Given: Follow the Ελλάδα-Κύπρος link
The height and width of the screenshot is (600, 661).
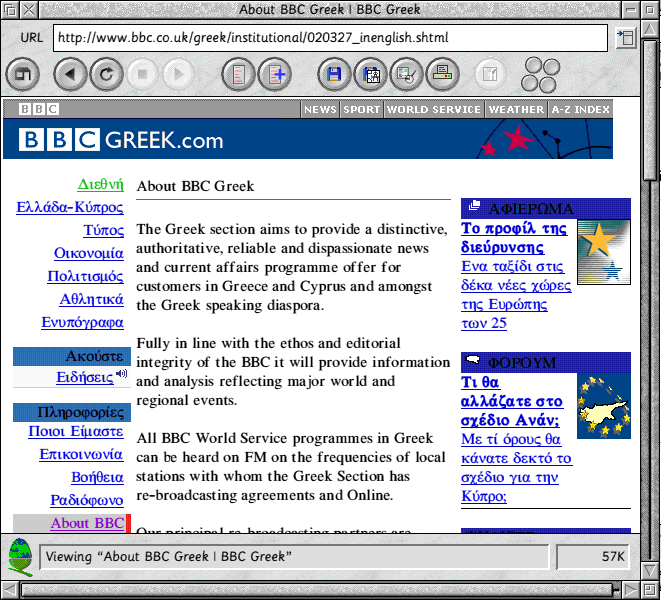Looking at the screenshot, I should point(70,207).
